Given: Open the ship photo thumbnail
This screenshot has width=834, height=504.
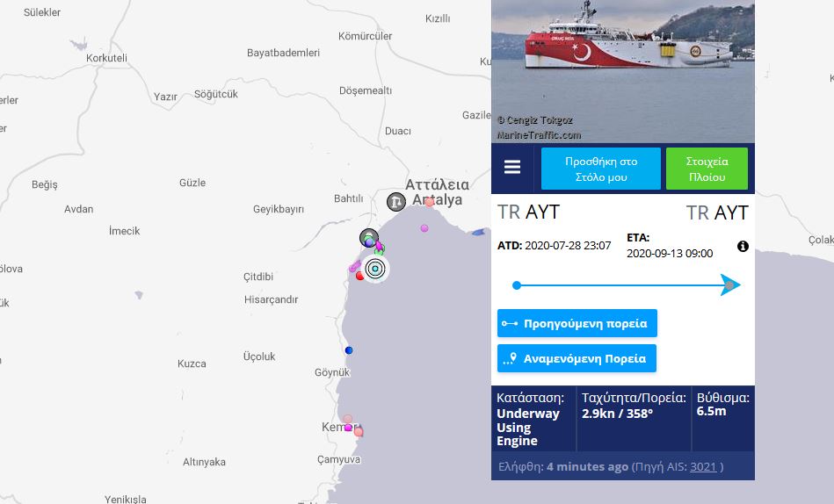Looking at the screenshot, I should point(623,71).
